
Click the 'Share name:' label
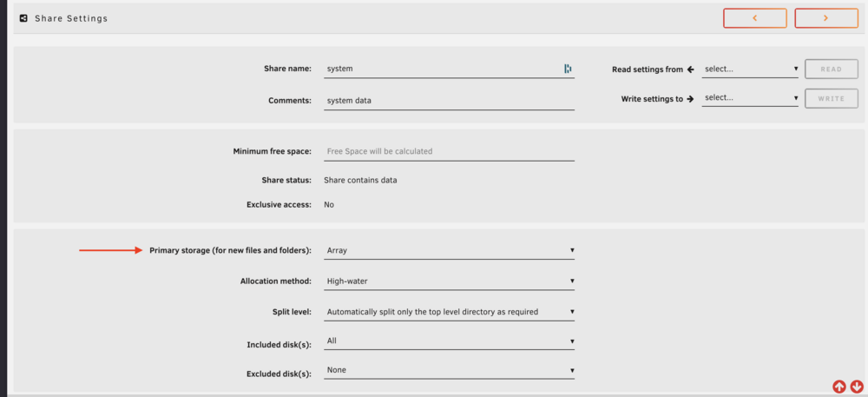point(288,69)
